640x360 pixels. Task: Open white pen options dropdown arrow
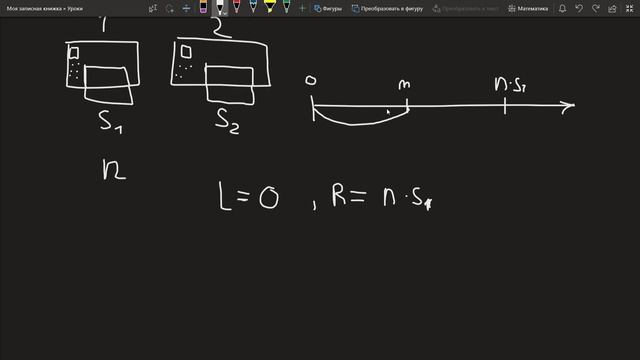[225, 13]
